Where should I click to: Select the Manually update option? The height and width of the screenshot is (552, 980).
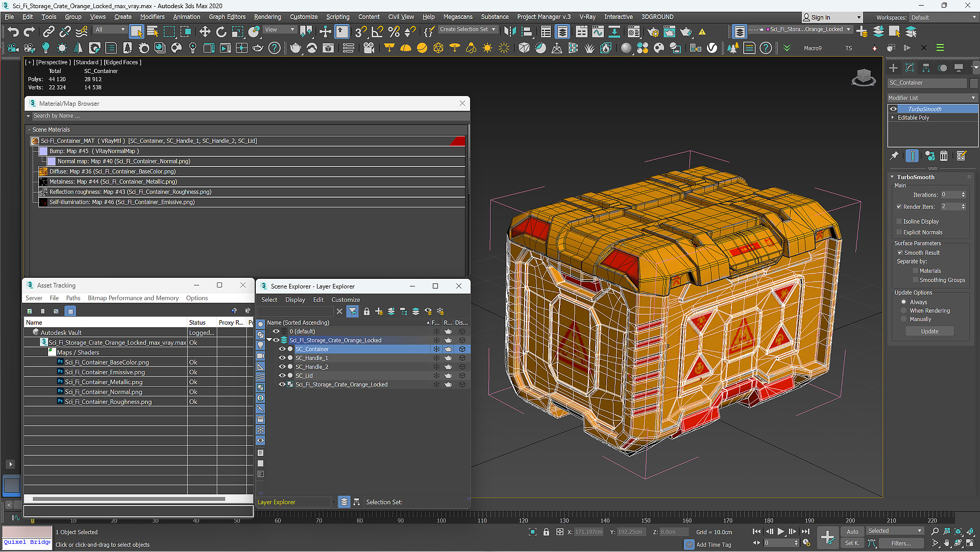click(904, 320)
